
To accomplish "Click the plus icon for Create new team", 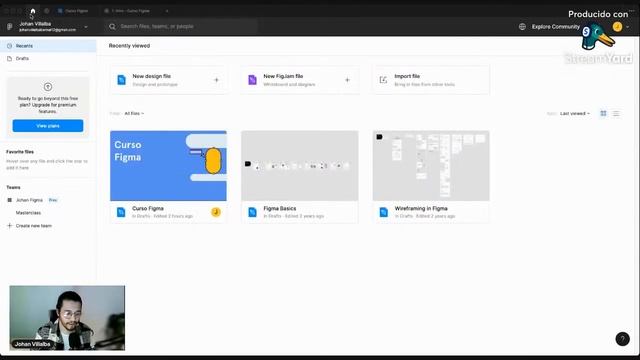I will pos(9,225).
